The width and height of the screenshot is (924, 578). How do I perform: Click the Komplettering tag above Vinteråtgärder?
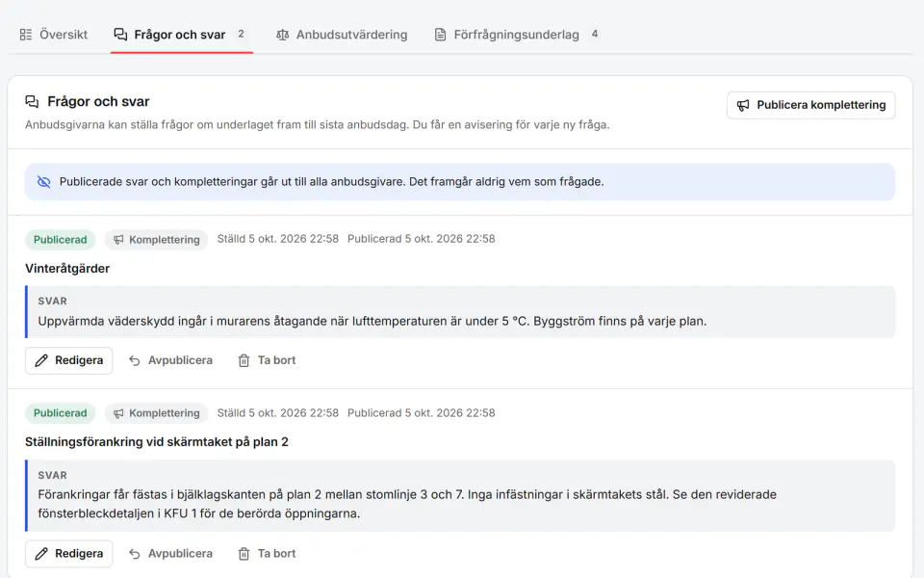[x=156, y=240]
